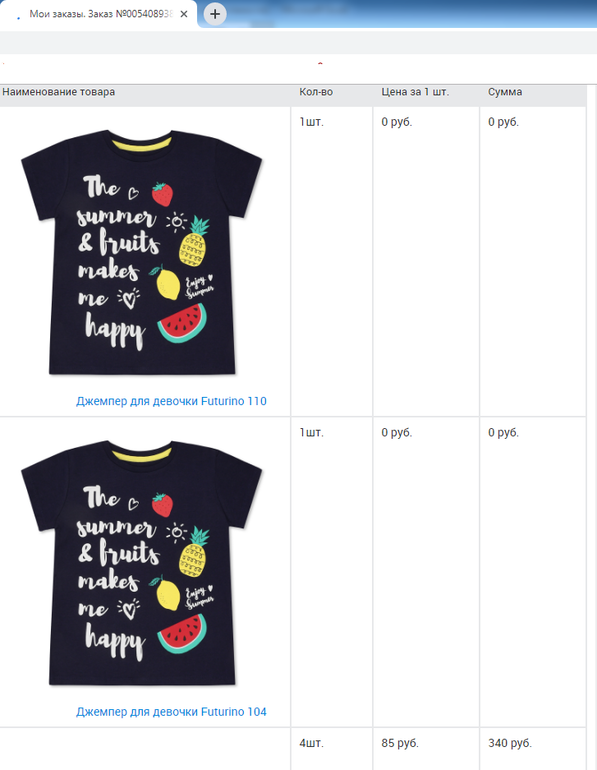Screen dimensions: 597x770
Task: Select the Мои заказы. Заказ tab
Action: pos(99,14)
